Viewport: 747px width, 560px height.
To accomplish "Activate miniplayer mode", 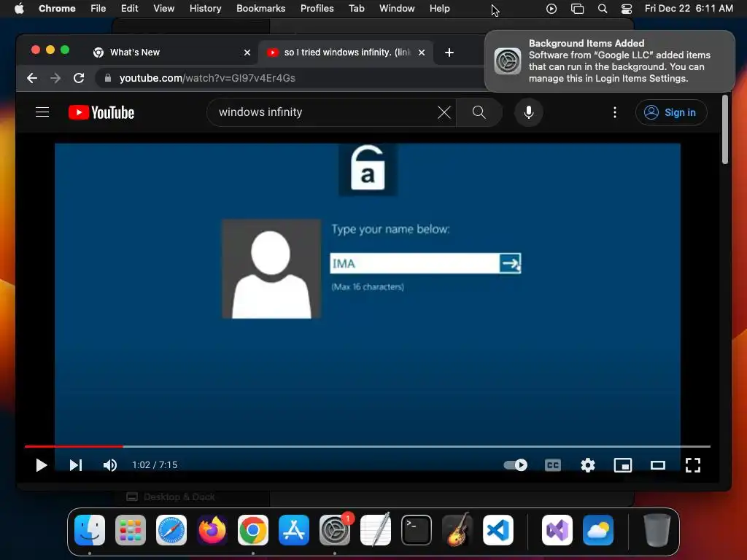I will click(623, 464).
